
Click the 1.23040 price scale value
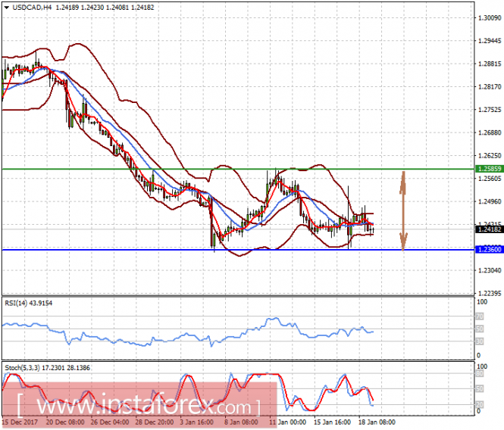490,270
